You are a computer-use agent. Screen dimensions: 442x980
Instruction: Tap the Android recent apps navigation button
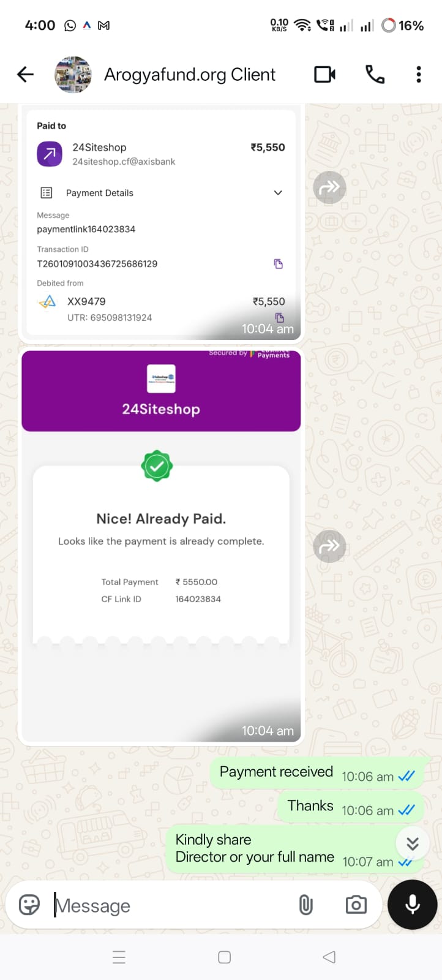119,957
